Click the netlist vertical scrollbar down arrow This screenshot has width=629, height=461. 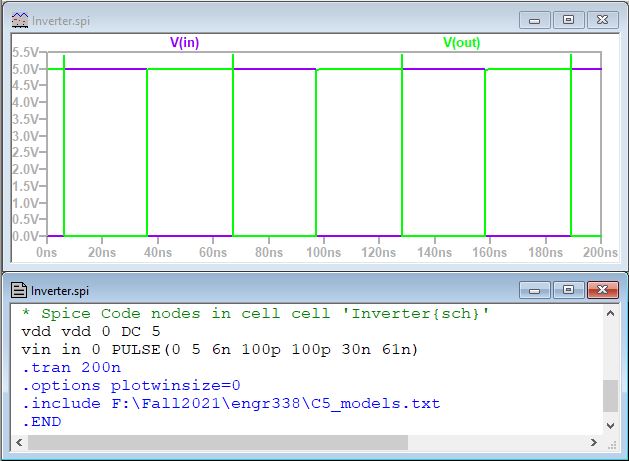click(610, 424)
